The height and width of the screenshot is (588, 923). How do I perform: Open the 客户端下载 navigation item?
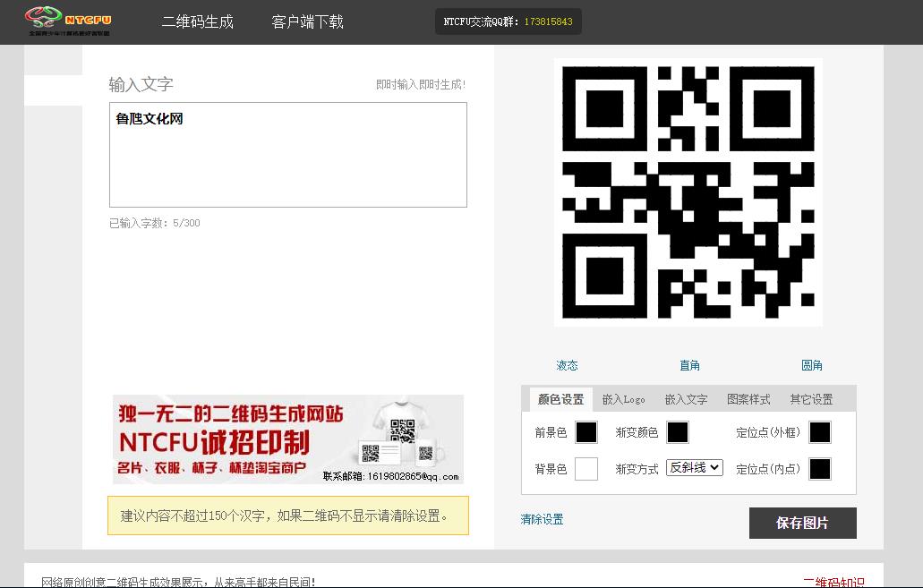(x=307, y=21)
